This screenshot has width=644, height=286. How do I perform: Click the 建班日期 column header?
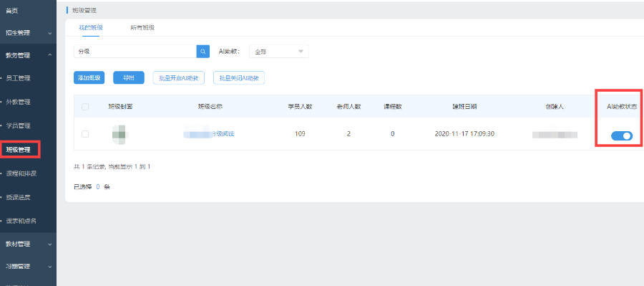[x=464, y=107]
